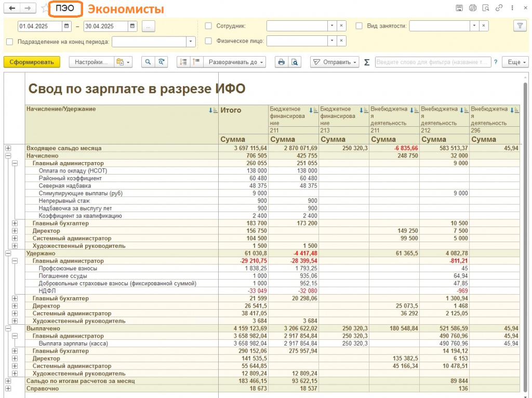Open the Физическое лицо dropdown arrow
The width and height of the screenshot is (532, 398).
pyautogui.click(x=332, y=41)
